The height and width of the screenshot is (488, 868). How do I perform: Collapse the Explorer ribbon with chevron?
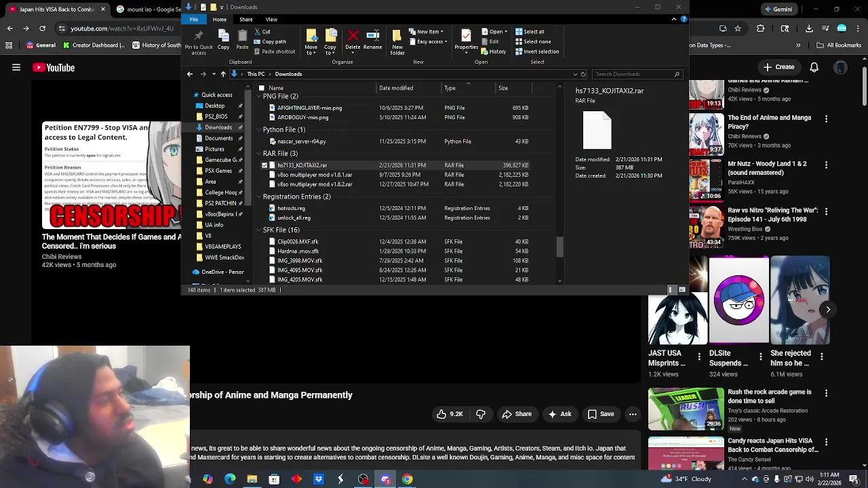673,19
